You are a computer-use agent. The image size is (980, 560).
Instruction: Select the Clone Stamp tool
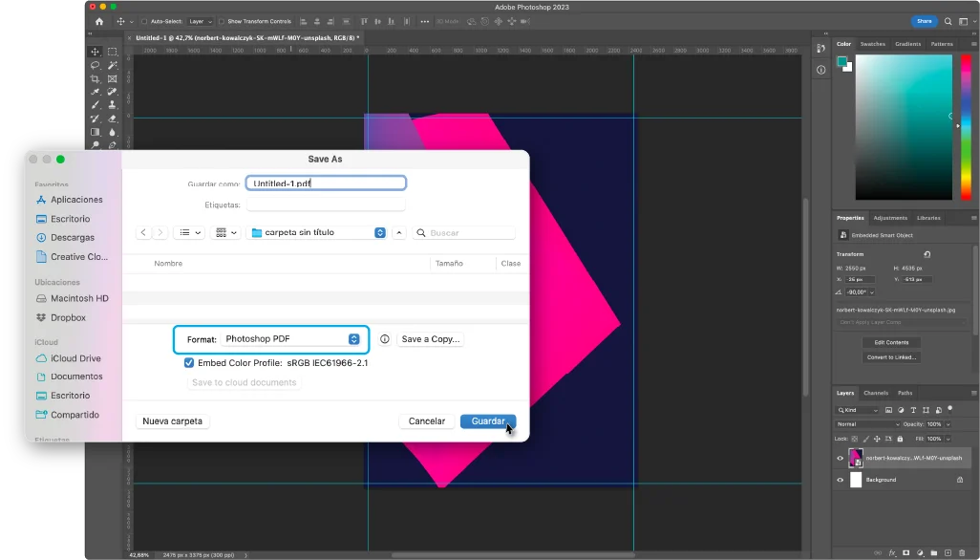pyautogui.click(x=113, y=105)
